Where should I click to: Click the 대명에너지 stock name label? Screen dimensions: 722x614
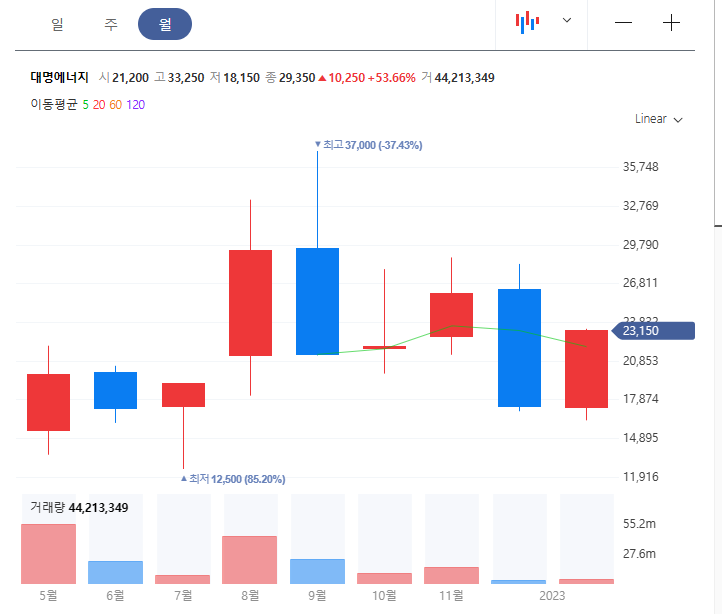tap(59, 77)
